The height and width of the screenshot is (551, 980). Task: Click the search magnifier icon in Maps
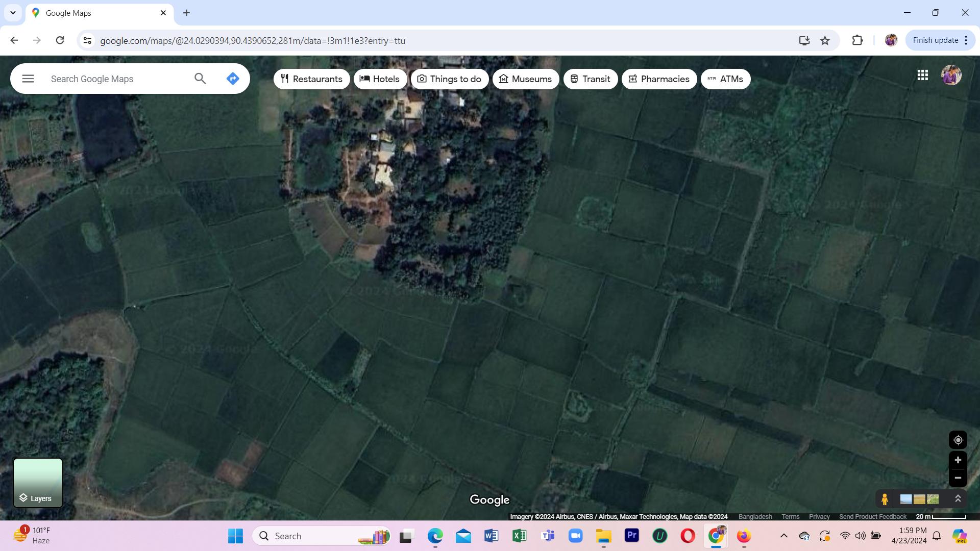pyautogui.click(x=200, y=79)
